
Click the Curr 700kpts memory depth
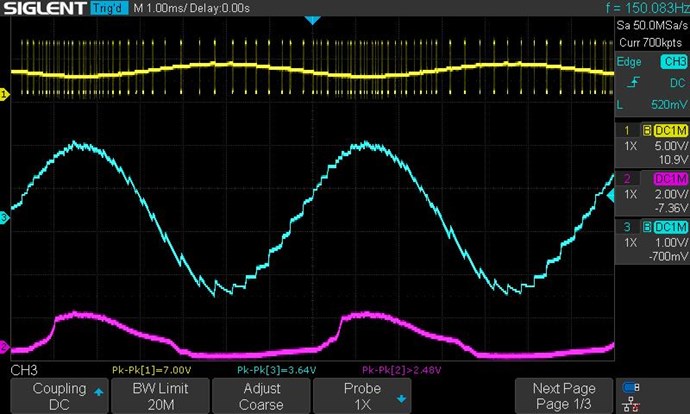(651, 42)
